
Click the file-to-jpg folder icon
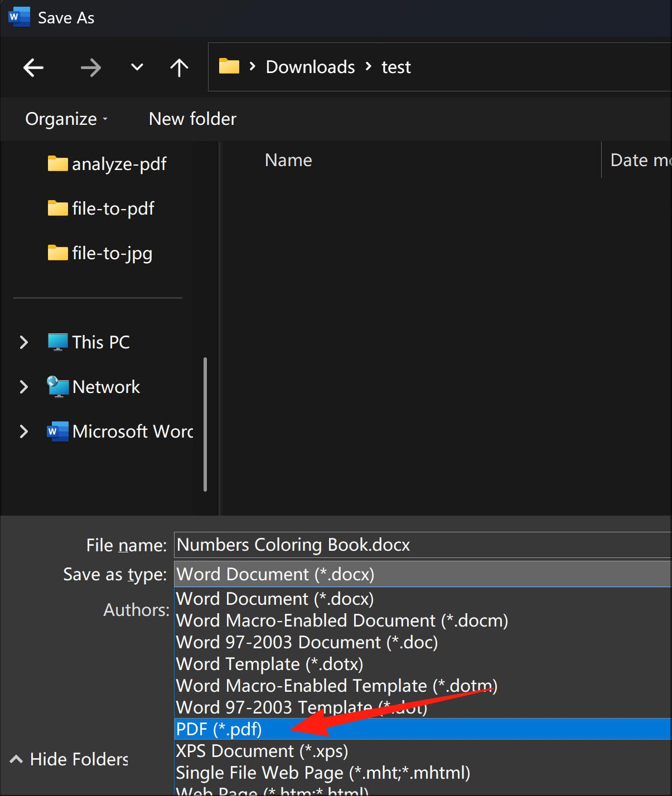point(57,253)
